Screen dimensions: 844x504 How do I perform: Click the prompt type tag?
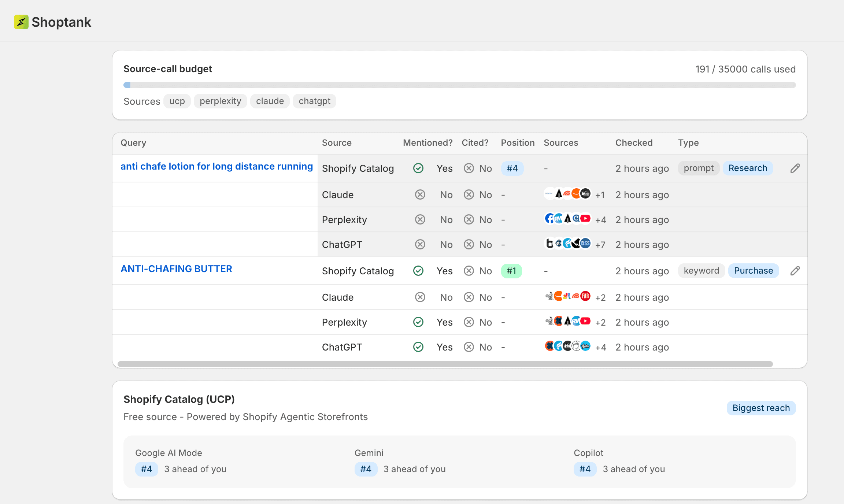(699, 168)
